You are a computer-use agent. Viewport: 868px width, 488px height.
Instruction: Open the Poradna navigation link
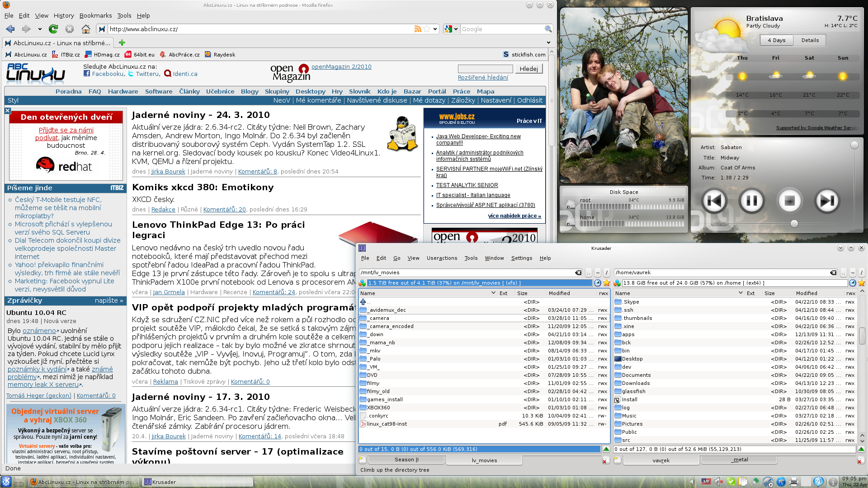pyautogui.click(x=69, y=91)
